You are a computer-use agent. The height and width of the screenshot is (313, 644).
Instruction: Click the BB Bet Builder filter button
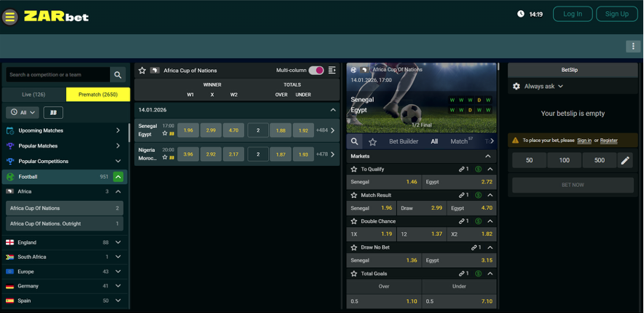(53, 112)
